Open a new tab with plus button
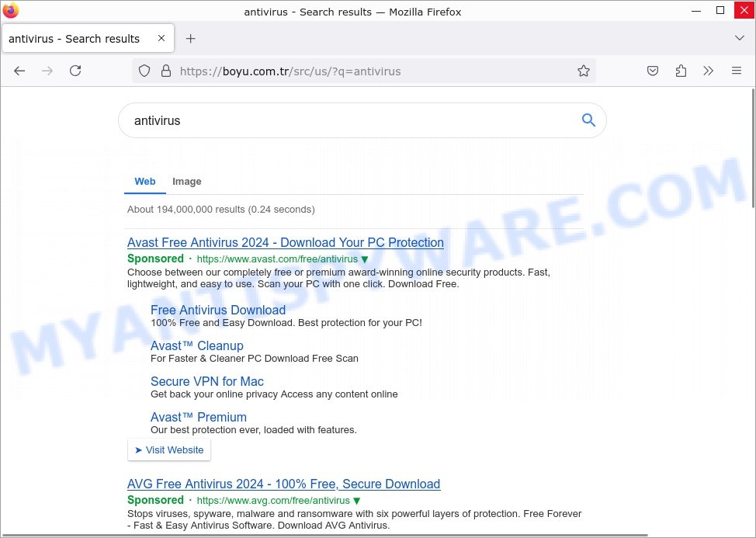 [190, 39]
